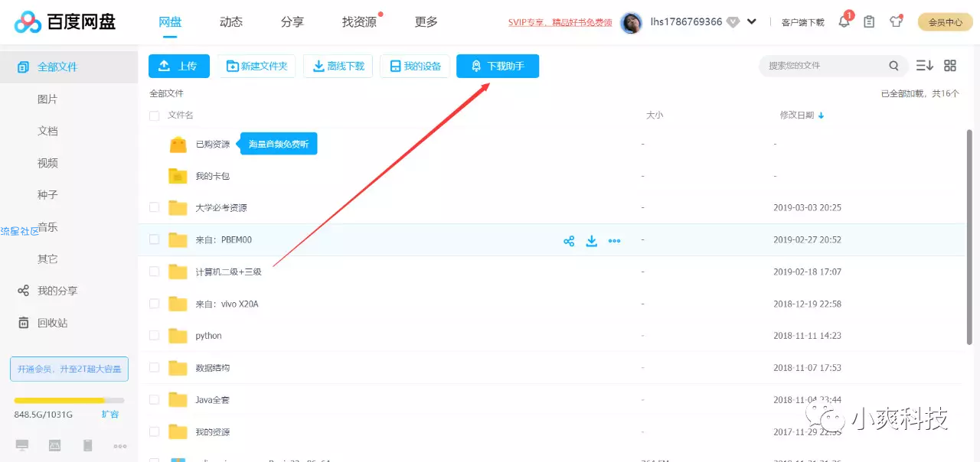980x462 pixels.
Task: Open the 会员中心 button
Action: [x=945, y=22]
